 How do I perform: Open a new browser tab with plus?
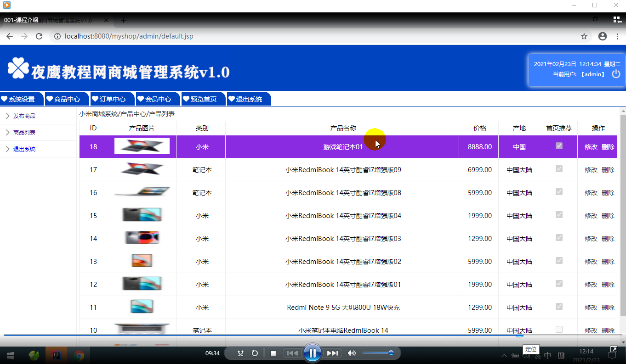click(x=123, y=20)
